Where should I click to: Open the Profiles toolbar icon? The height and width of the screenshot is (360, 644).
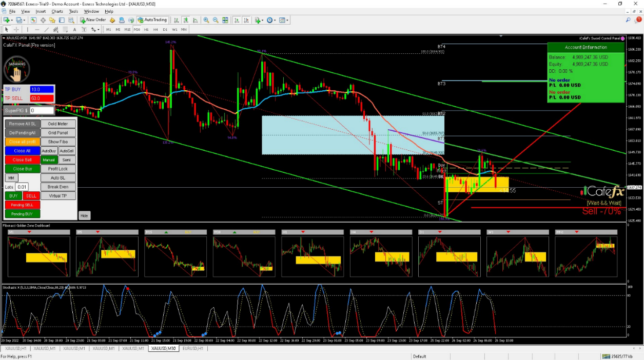tap(18, 20)
